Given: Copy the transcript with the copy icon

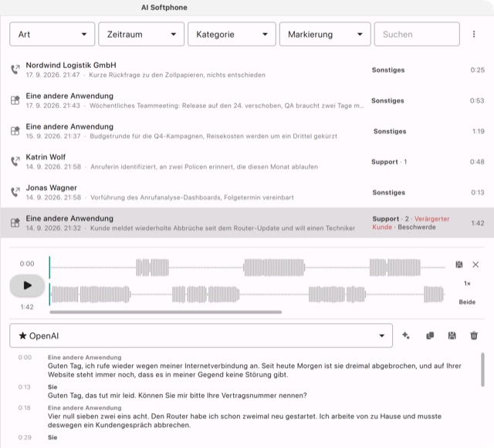Looking at the screenshot, I should [x=430, y=335].
